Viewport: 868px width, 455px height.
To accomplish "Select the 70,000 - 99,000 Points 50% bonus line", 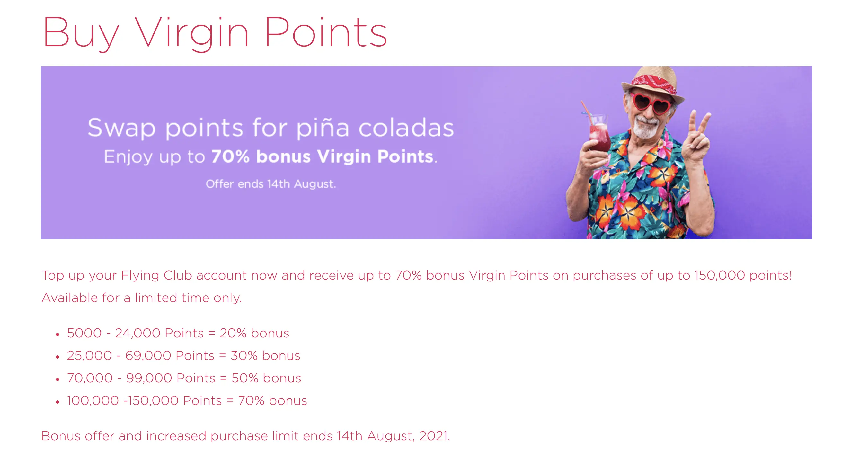I will click(184, 378).
